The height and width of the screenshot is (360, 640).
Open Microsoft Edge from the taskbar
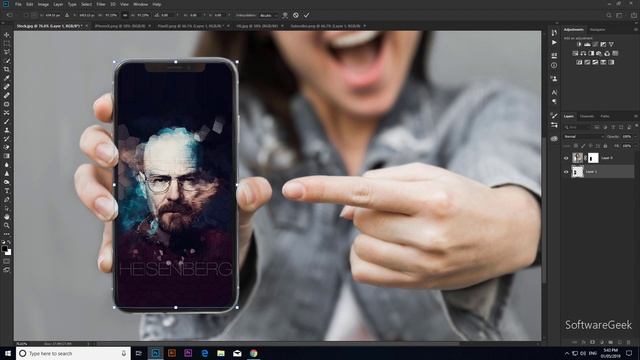204,353
